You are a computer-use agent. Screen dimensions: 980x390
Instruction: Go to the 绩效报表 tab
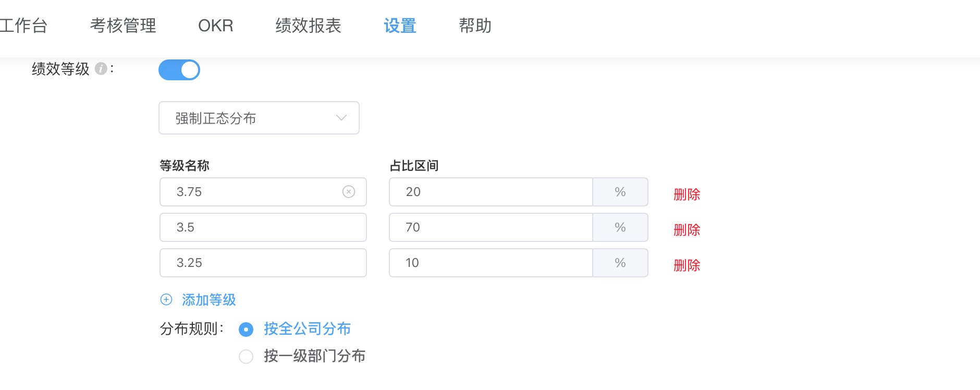pos(308,26)
